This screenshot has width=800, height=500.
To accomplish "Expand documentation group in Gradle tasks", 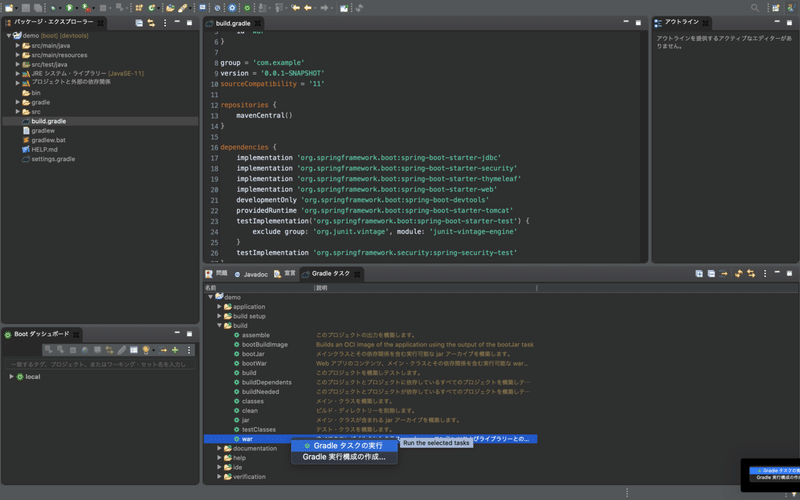I will point(219,448).
